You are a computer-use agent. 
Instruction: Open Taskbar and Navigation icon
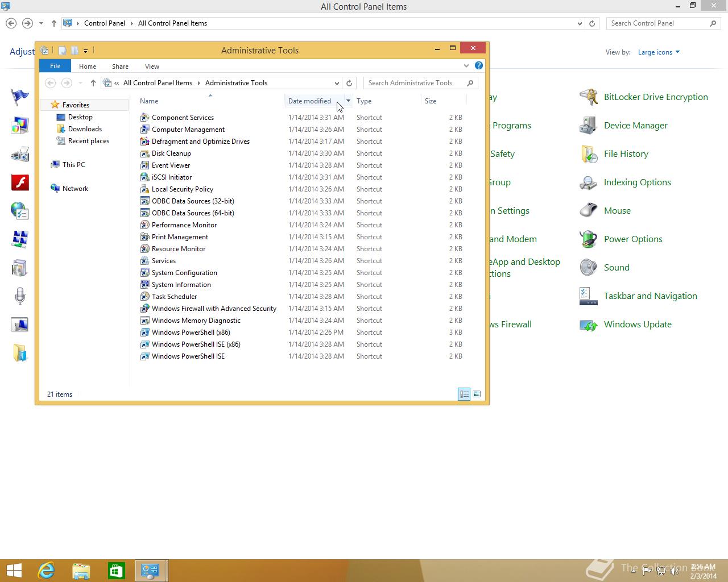click(x=589, y=296)
